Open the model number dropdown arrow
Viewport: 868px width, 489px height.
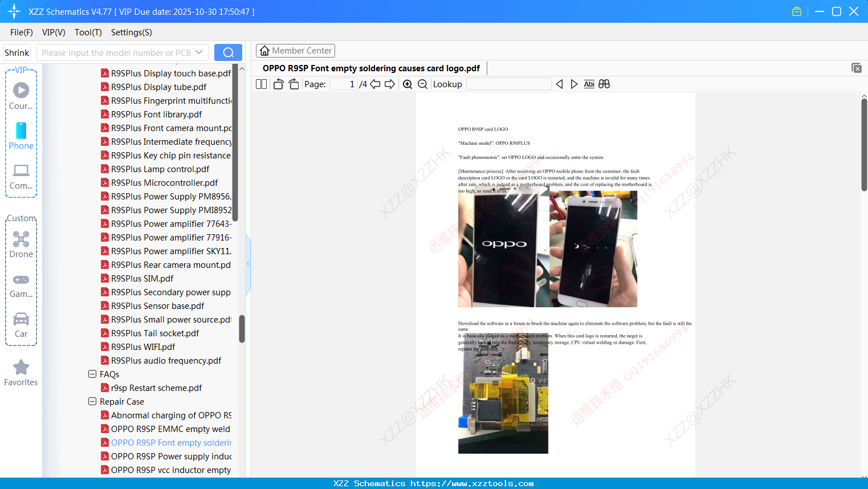click(199, 52)
